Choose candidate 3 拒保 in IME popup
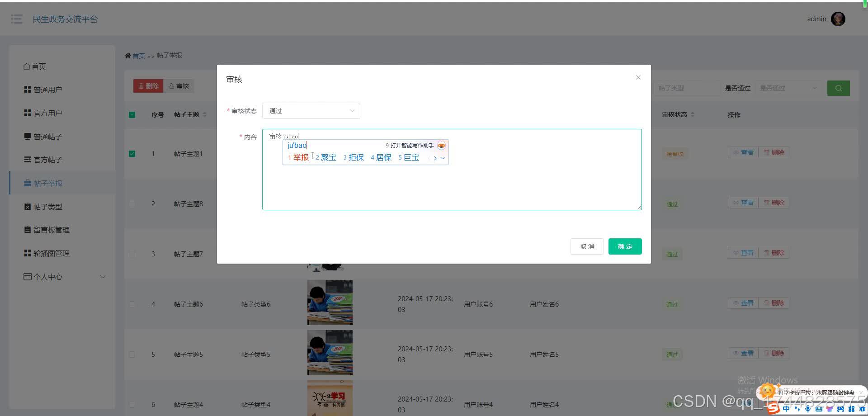This screenshot has height=416, width=868. 354,157
